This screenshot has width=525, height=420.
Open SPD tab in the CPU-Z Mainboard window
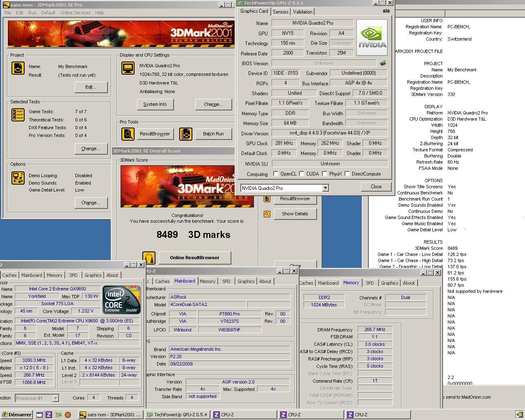[226, 281]
